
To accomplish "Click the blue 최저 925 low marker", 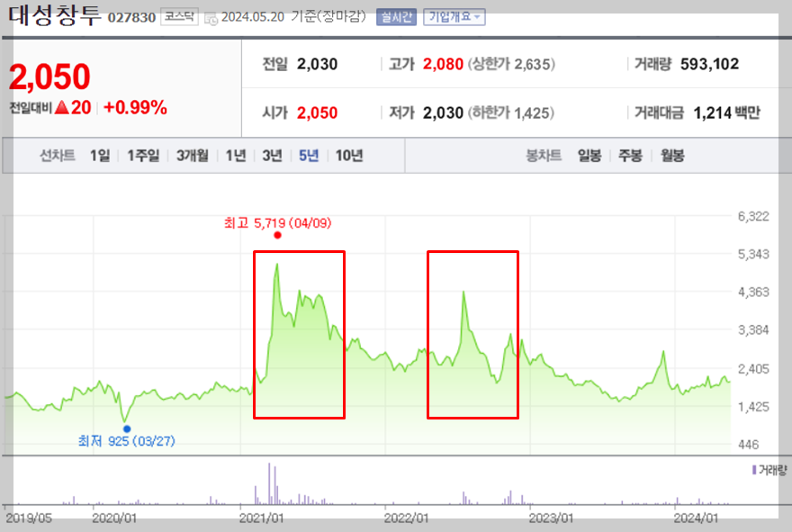I will [127, 429].
